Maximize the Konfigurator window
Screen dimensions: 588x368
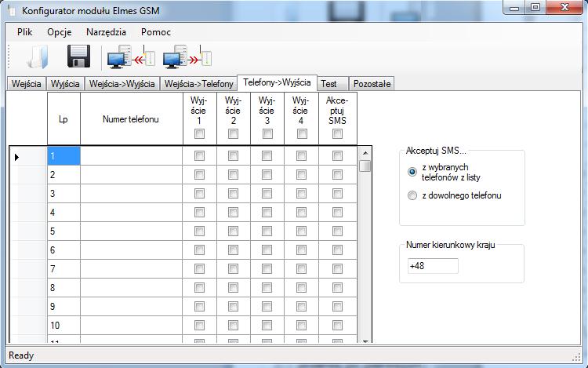[x=535, y=7]
